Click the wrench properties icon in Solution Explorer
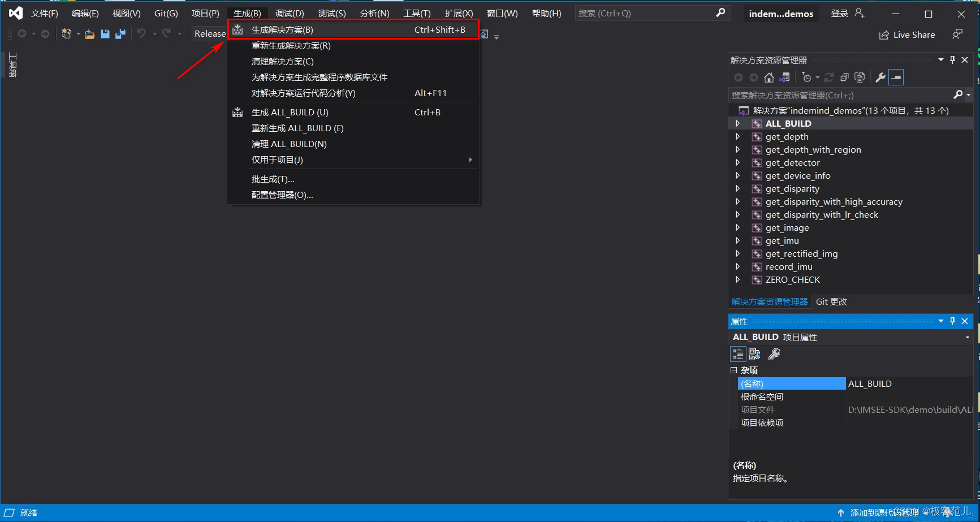 tap(880, 77)
